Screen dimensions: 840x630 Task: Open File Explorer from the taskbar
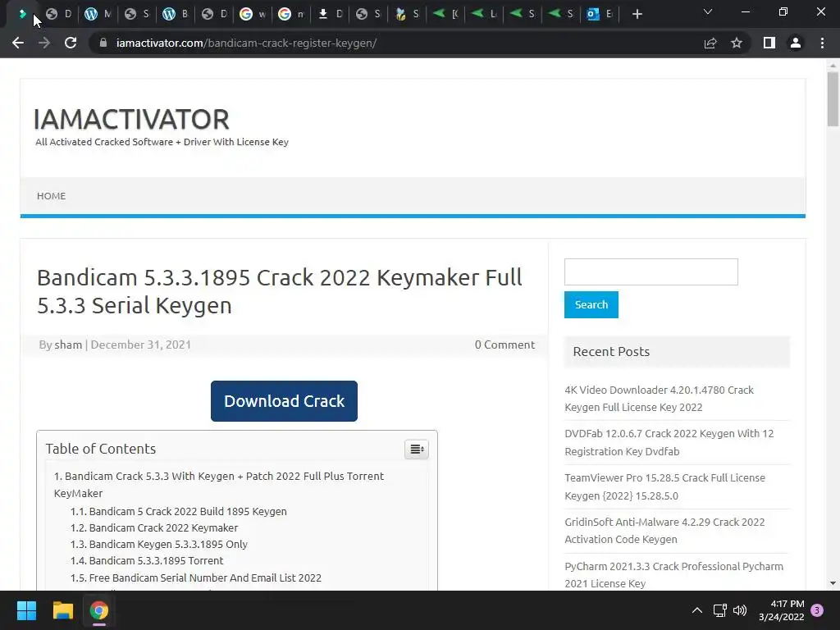point(62,610)
